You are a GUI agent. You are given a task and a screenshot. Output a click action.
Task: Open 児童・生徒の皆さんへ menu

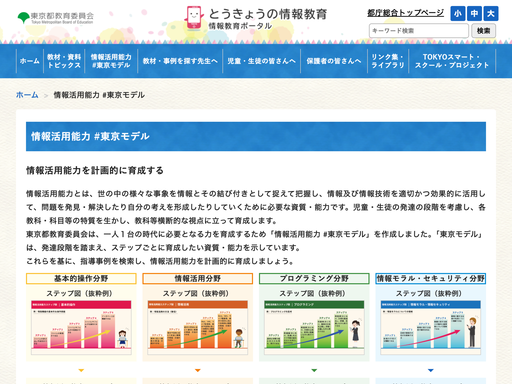[x=261, y=61]
